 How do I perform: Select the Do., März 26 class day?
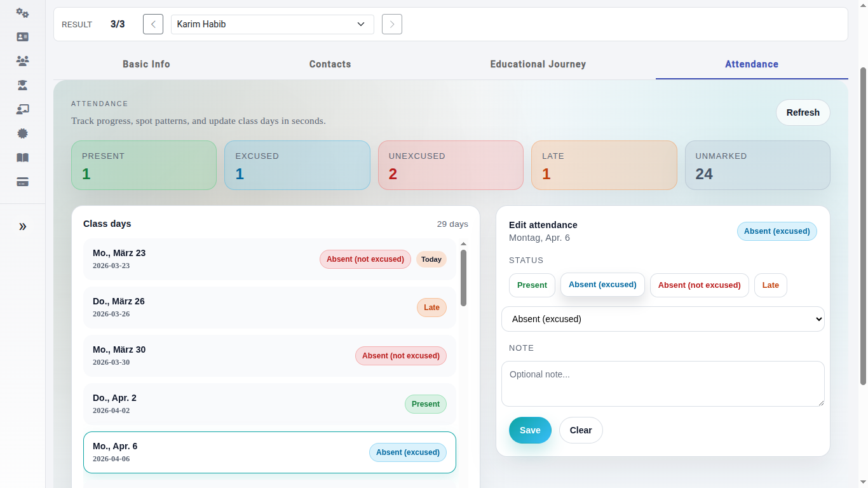click(x=269, y=308)
